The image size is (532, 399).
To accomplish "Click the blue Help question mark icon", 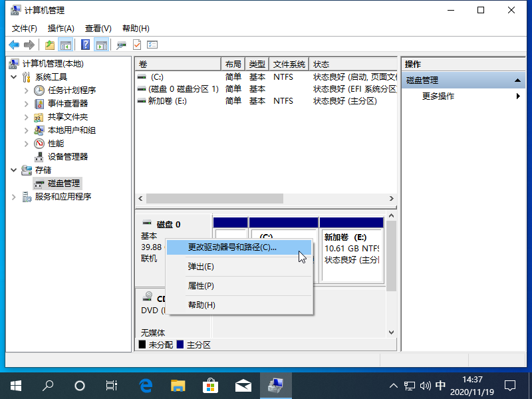I will point(86,45).
